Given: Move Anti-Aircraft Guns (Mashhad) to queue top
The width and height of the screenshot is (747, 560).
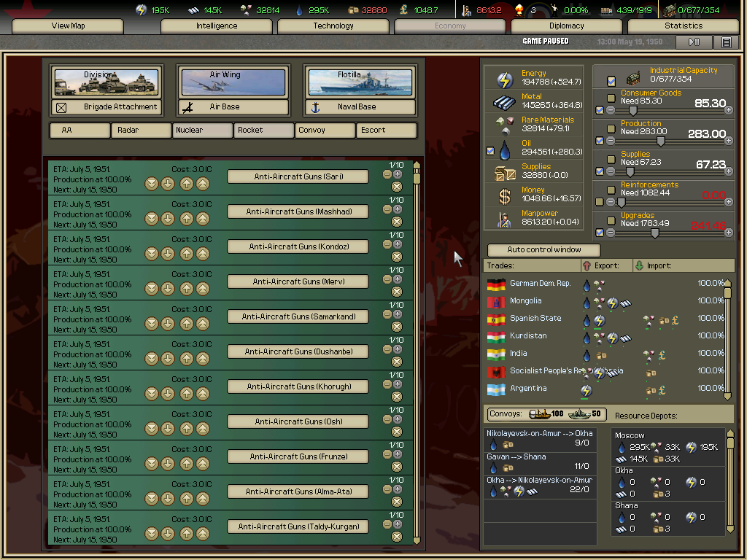Looking at the screenshot, I should [203, 219].
